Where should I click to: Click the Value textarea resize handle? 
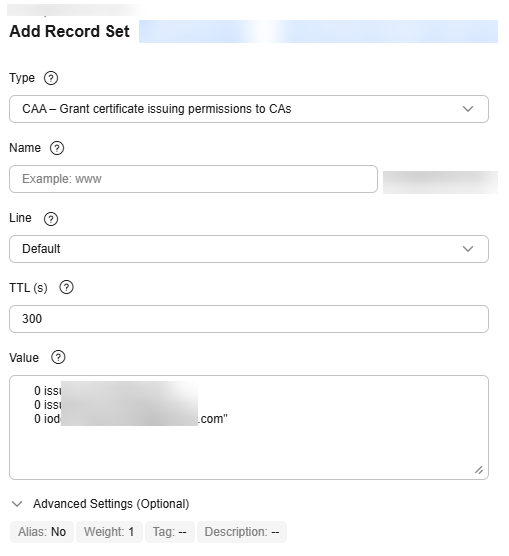coord(479,470)
